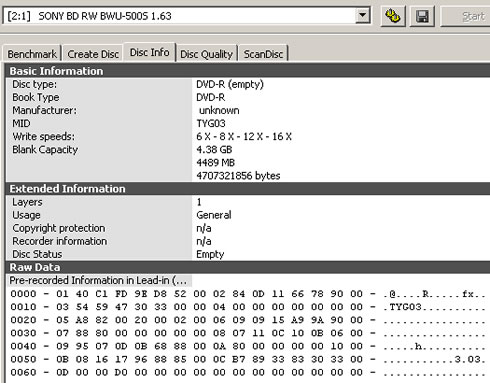Select the raw data row at offset 0060

tap(248, 372)
